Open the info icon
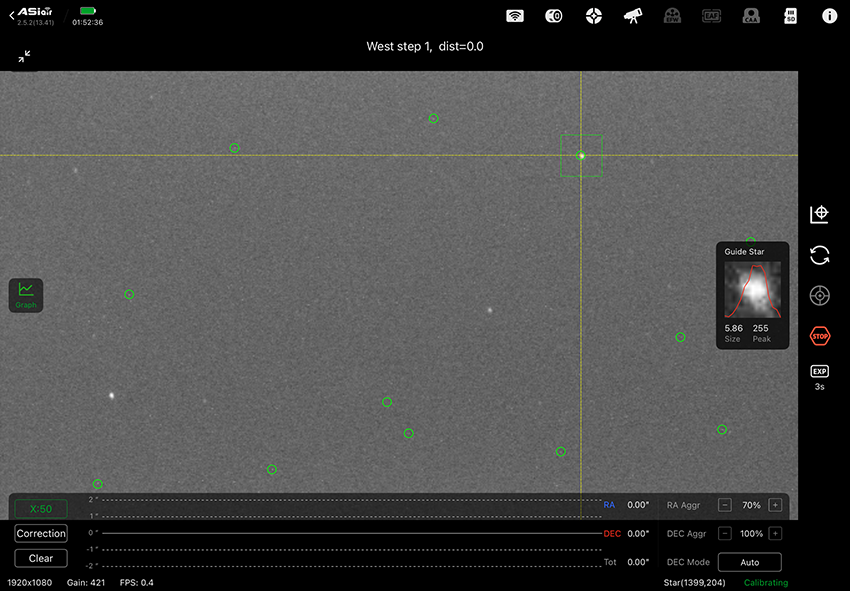 pyautogui.click(x=829, y=16)
